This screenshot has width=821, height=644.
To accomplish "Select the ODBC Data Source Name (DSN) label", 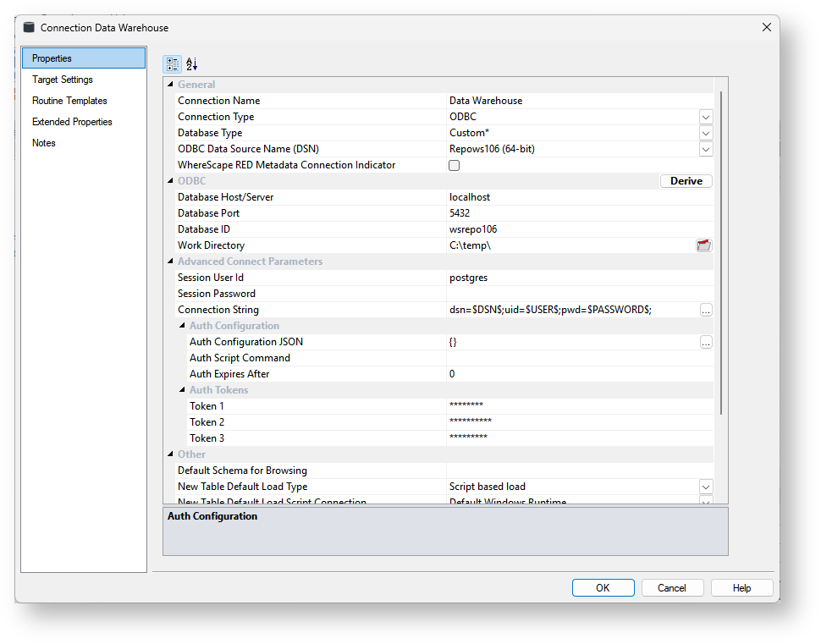I will click(248, 149).
